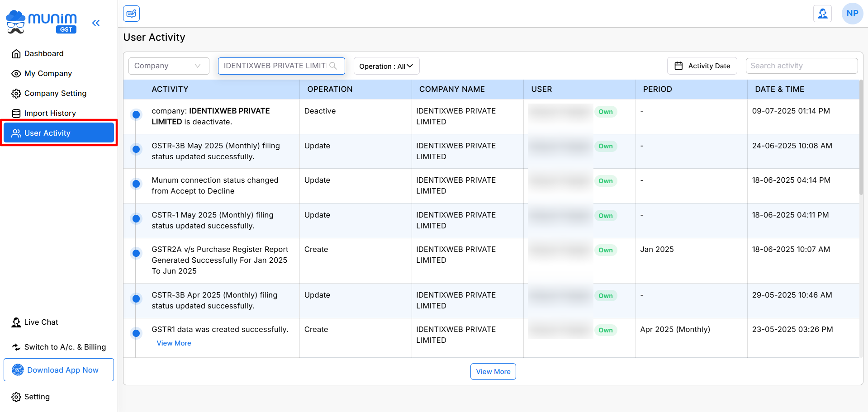Click the timeline dot for Munum connection status row
The width and height of the screenshot is (868, 412).
click(136, 184)
